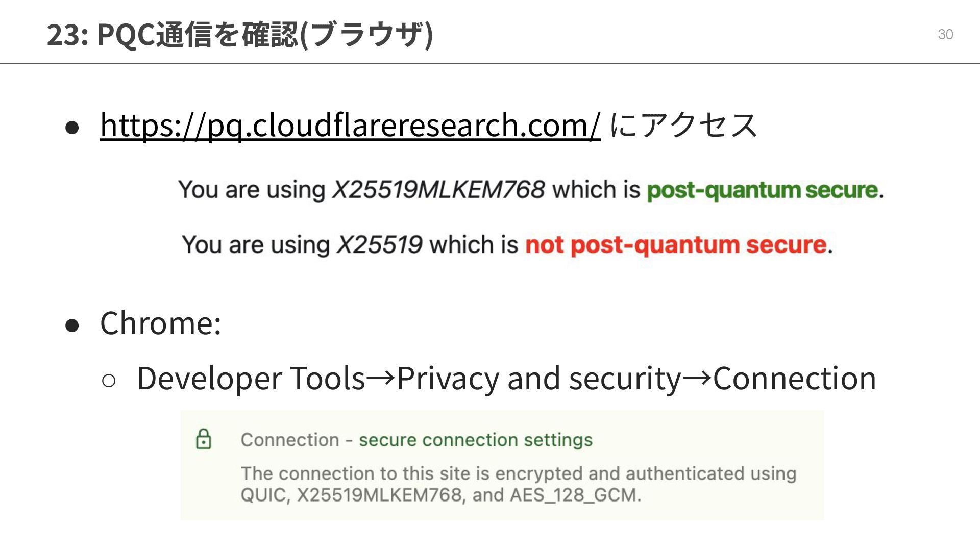Click the 'Chrome:' bullet text
The width and height of the screenshot is (980, 551).
point(161,323)
